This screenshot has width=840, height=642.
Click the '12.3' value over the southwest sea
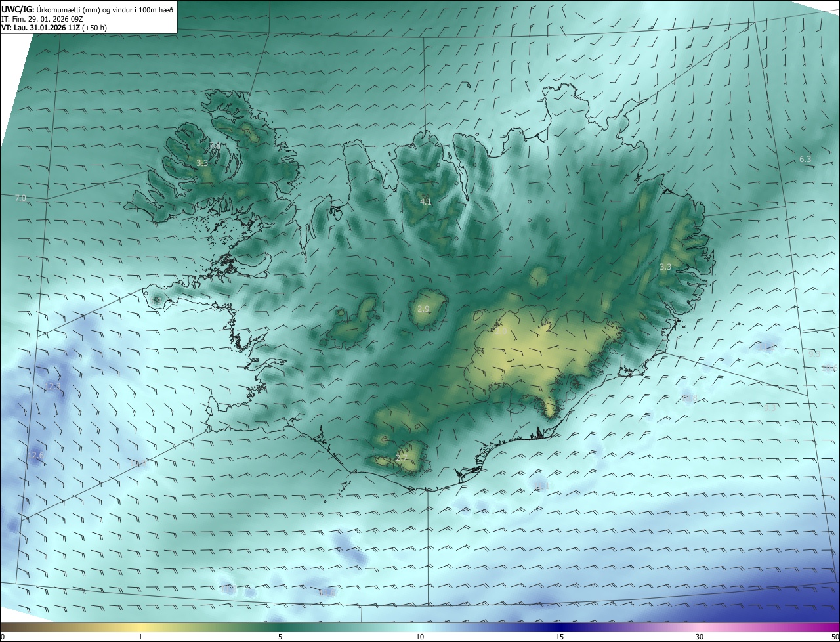[x=53, y=387]
